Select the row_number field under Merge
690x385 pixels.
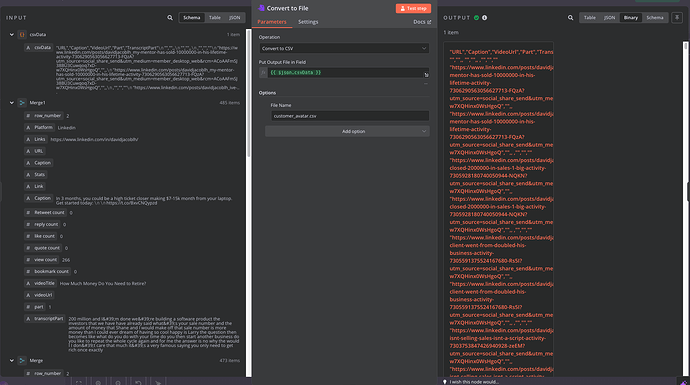point(44,374)
